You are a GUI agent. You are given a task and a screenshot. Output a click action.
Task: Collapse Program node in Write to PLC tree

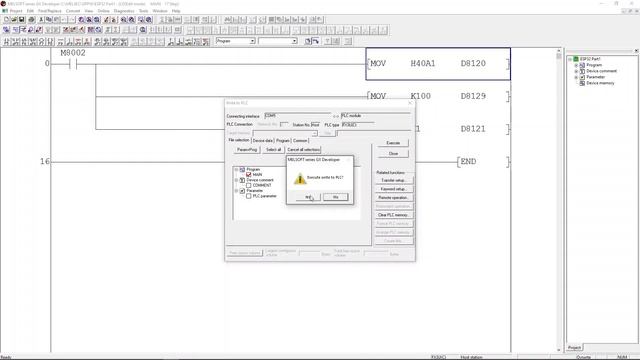pos(236,169)
